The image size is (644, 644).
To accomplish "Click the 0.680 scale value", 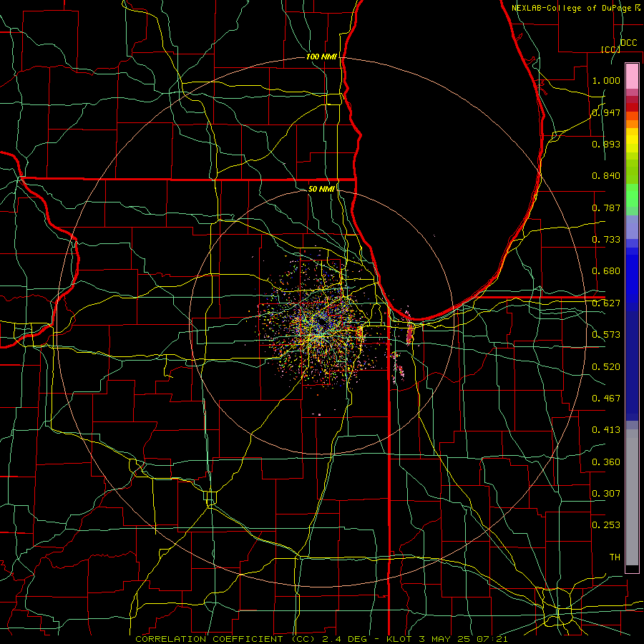I will point(606,271).
